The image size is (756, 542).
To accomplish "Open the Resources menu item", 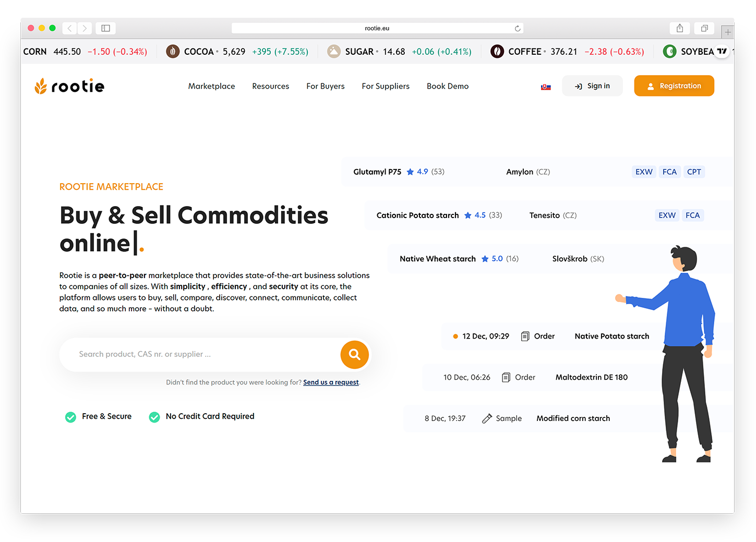I will point(270,86).
